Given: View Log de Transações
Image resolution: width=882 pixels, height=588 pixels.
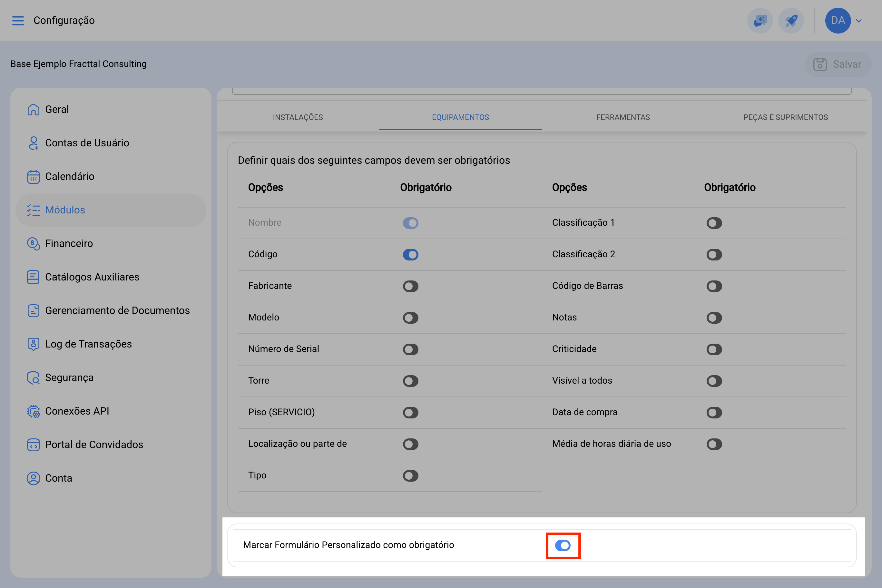Looking at the screenshot, I should 111,344.
